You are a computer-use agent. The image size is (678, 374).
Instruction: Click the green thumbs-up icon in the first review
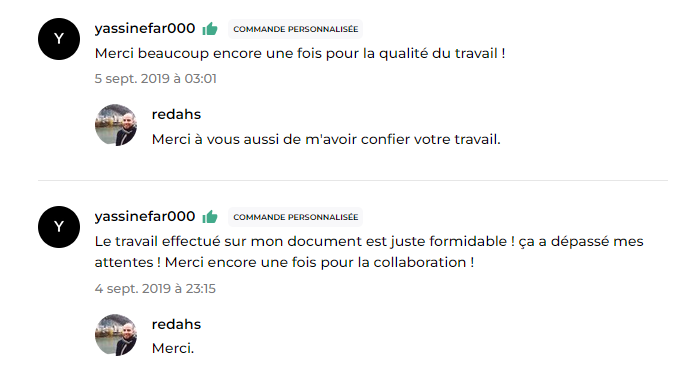point(210,29)
